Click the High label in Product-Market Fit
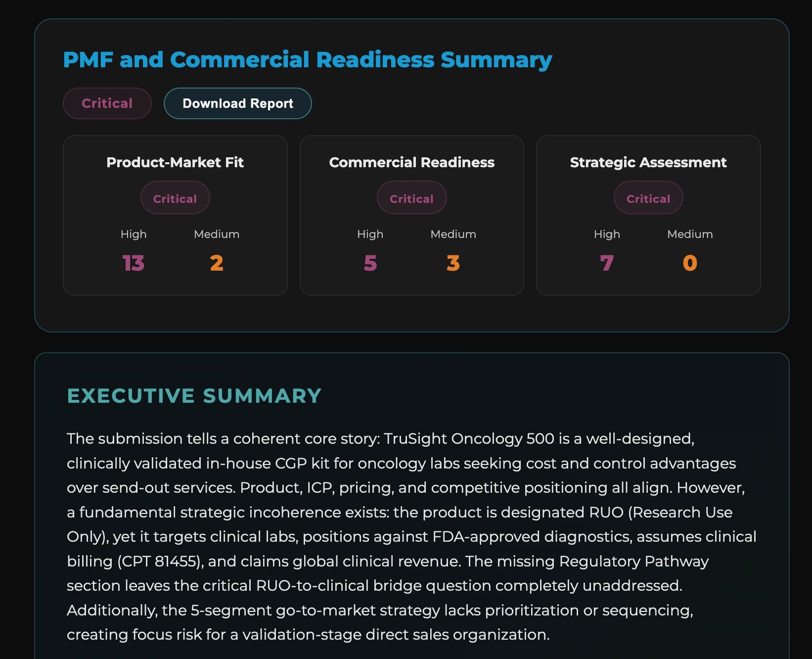The image size is (812, 659). click(x=133, y=234)
